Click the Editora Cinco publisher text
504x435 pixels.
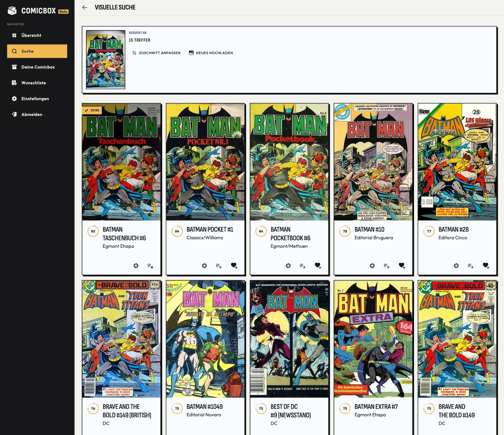point(453,238)
